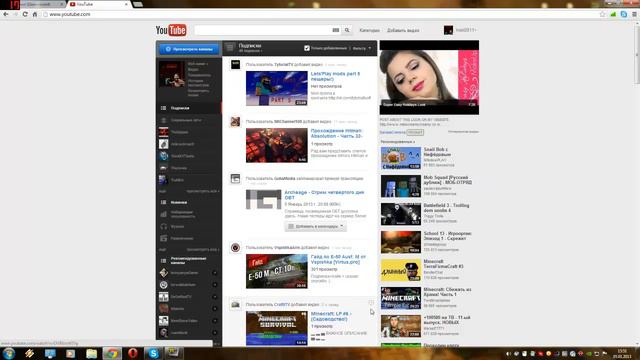
Task: Click the round avatar beside E-50 guide uploader
Action: pos(236,247)
